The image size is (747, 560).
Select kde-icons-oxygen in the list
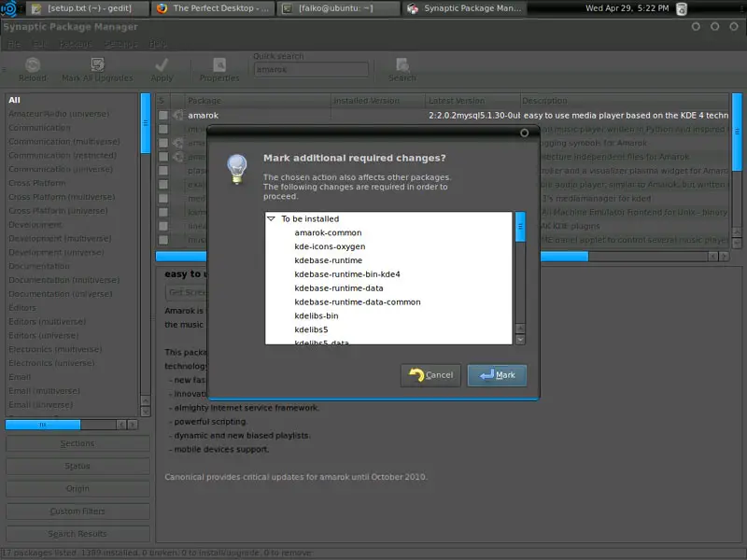point(330,246)
